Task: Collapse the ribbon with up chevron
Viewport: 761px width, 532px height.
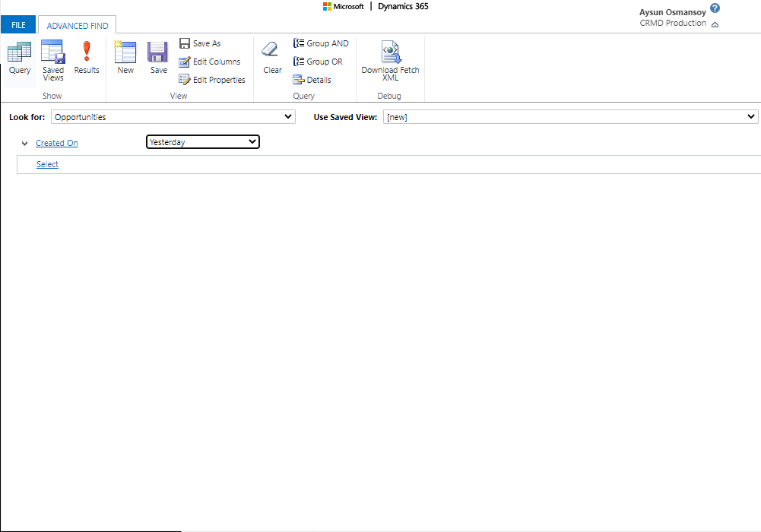Action: 715,25
